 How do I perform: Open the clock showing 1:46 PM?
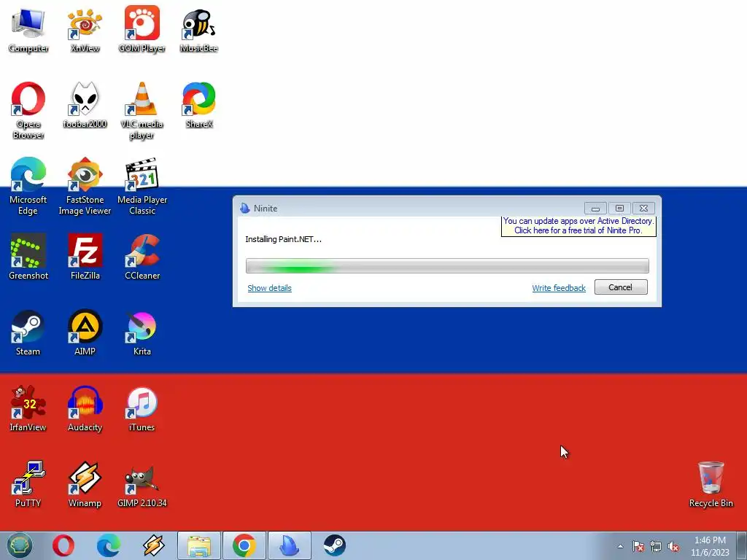click(x=710, y=546)
